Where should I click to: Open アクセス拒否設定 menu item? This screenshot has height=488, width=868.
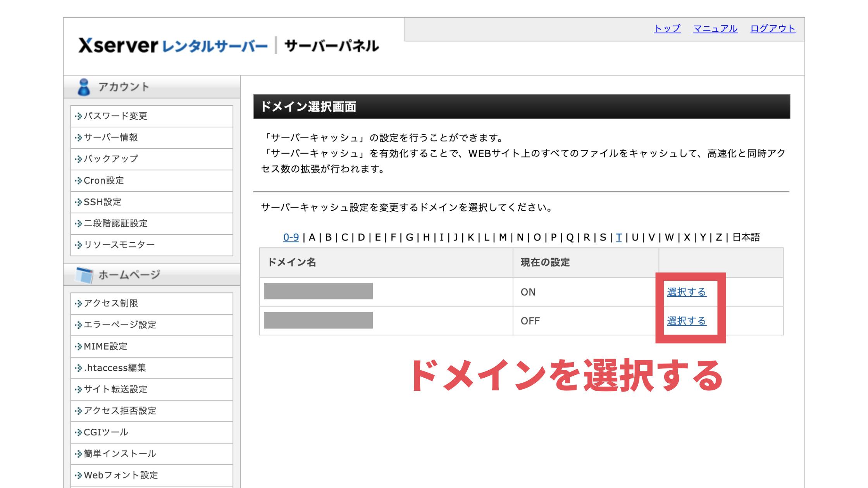(152, 411)
